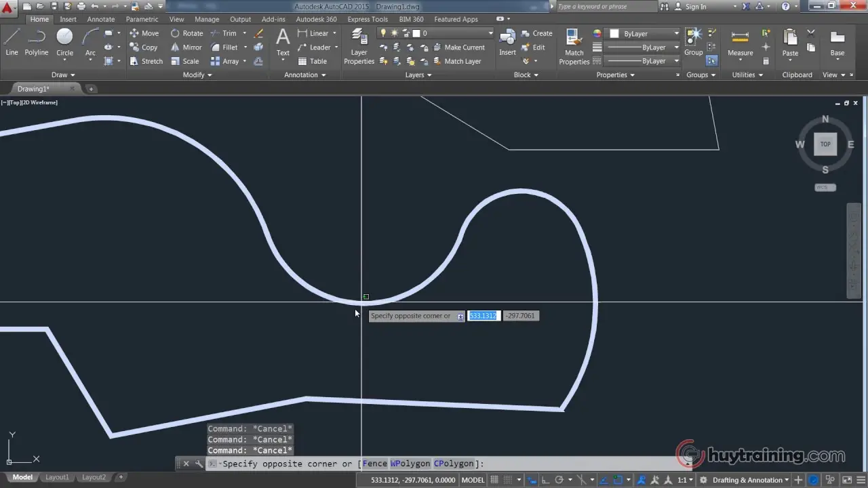Toggle hardware acceleration status bar icon
The image size is (868, 488).
(812, 480)
